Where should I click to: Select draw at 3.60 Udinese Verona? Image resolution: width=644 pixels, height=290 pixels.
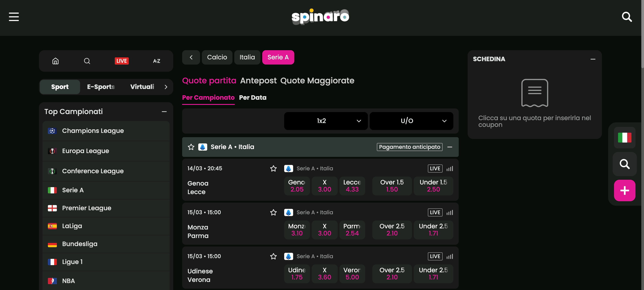coord(324,274)
